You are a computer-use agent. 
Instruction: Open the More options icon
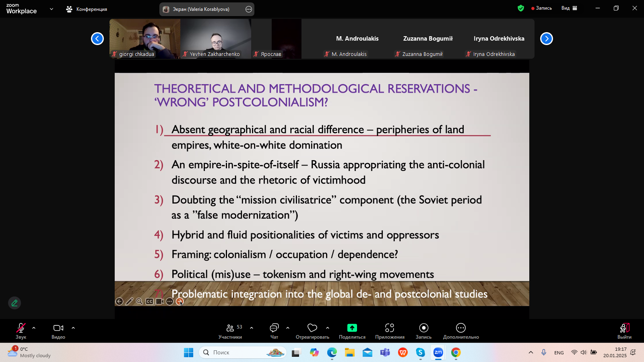point(461,328)
